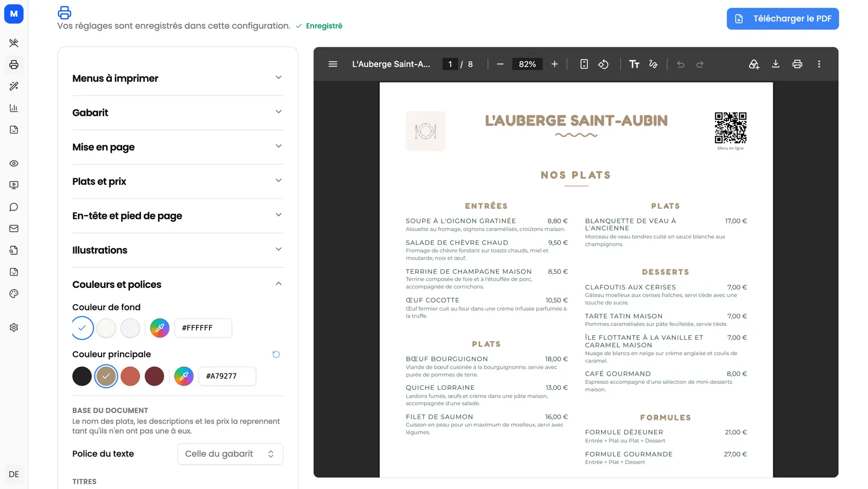Edit the #FFFFFF background hex field
The height and width of the screenshot is (489, 868).
(x=203, y=327)
